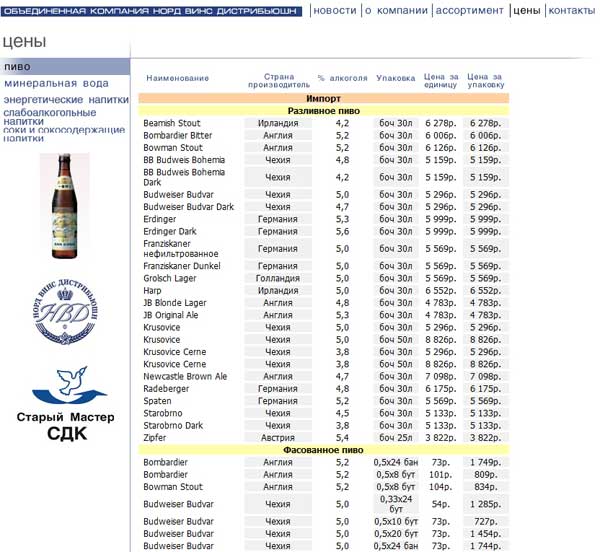
Task: Open the слабоалкогольные напитки category
Action: click(50, 117)
